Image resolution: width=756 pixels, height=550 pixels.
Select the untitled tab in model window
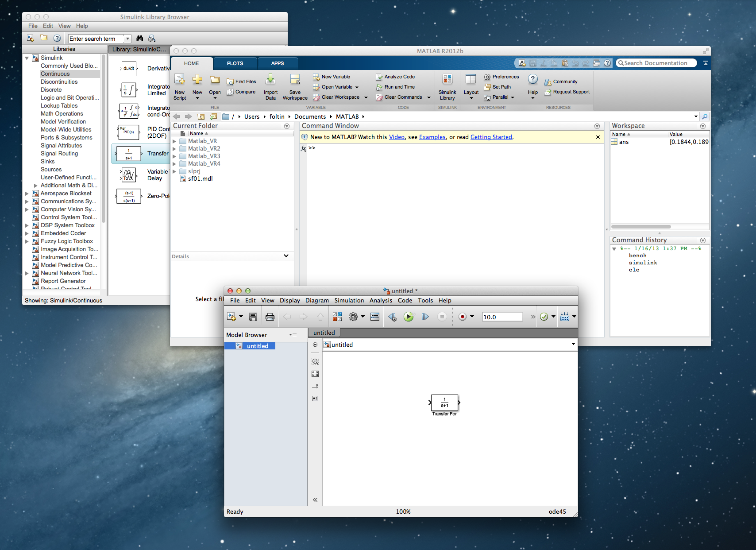(x=324, y=333)
